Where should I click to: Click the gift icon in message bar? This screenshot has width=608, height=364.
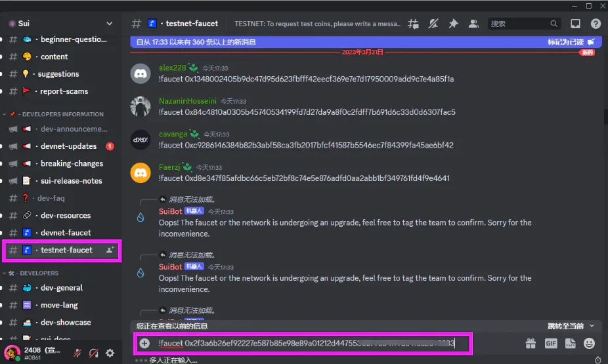pos(531,343)
